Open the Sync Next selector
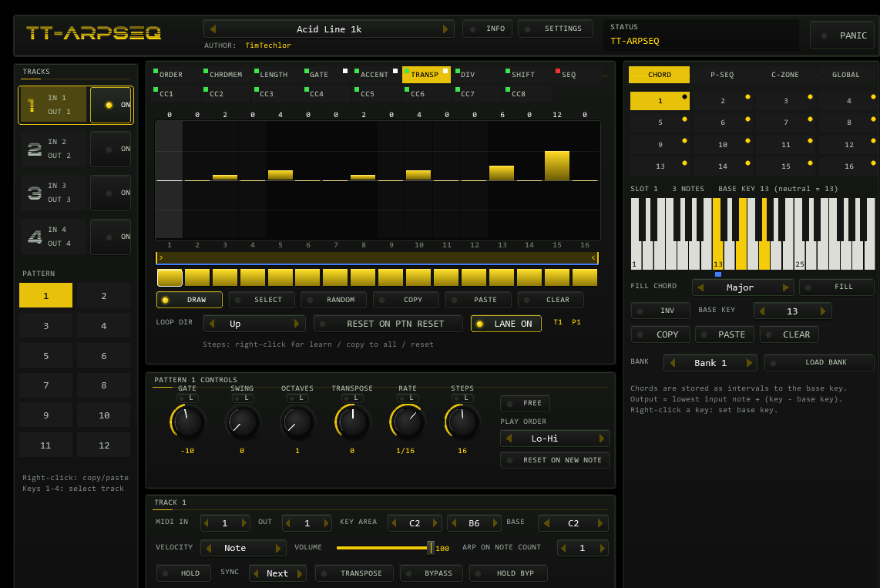The width and height of the screenshot is (880, 588). tap(278, 573)
